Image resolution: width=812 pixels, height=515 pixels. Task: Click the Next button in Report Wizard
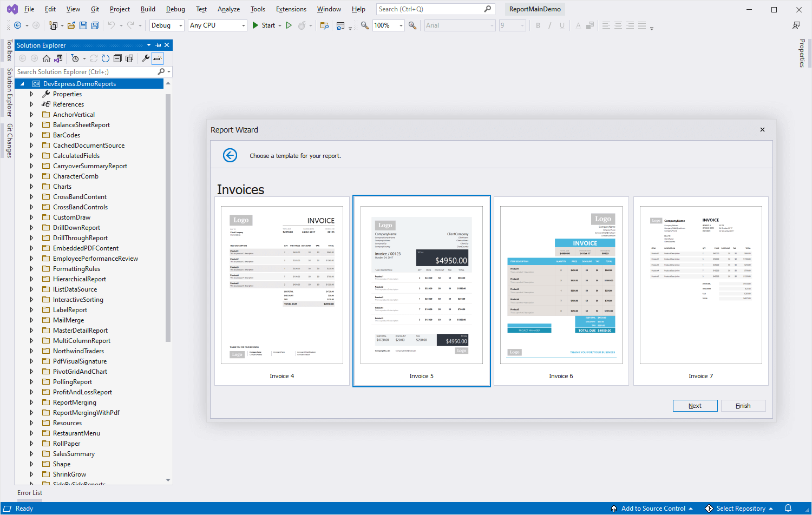point(695,405)
